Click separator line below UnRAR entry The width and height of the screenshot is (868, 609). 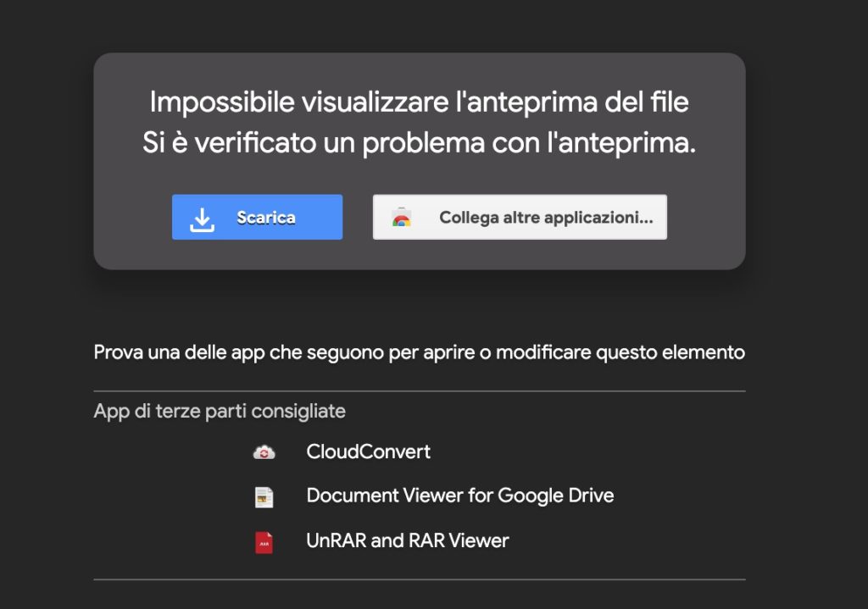419,579
